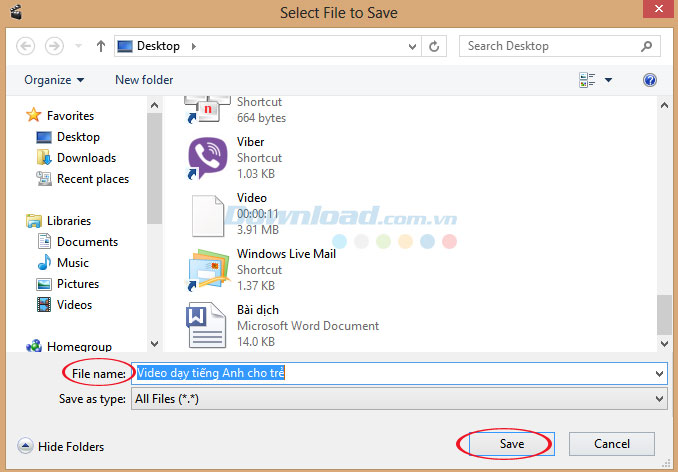Select the Viber file name
Screen dimensions: 678x472
click(250, 142)
